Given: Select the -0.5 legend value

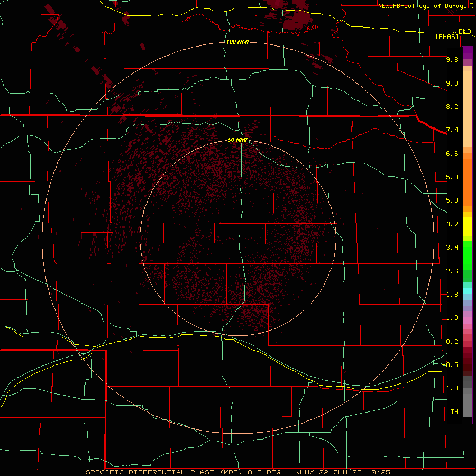Looking at the screenshot, I should coord(450,365).
